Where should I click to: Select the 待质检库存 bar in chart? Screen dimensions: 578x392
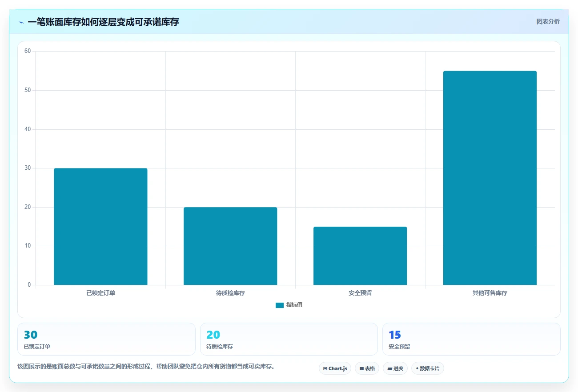coord(230,246)
